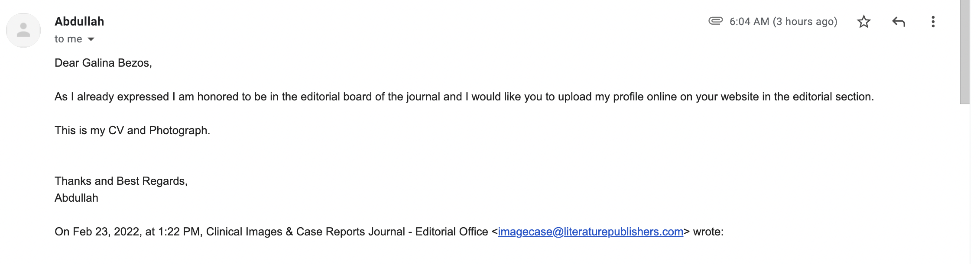
Task: Click the paperclip attachment icon
Action: coord(715,21)
